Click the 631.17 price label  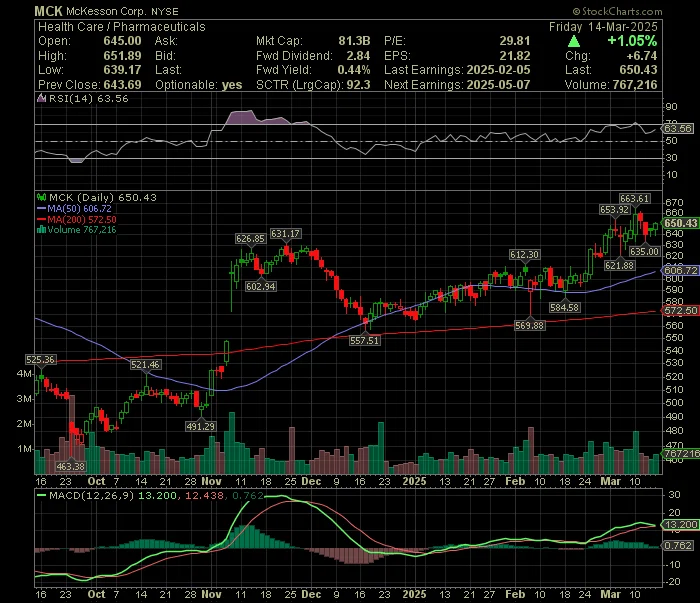(x=286, y=233)
